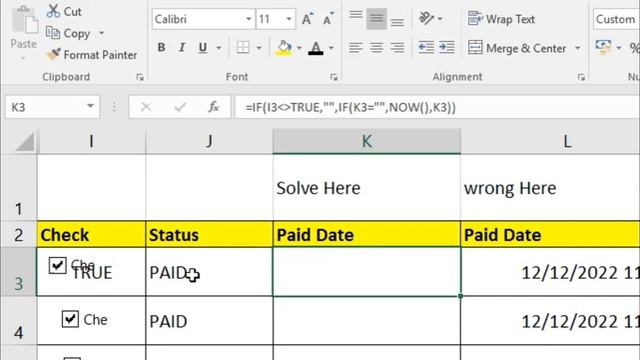The width and height of the screenshot is (640, 360).
Task: Uncheck the checkbox in row 4
Action: 70,319
